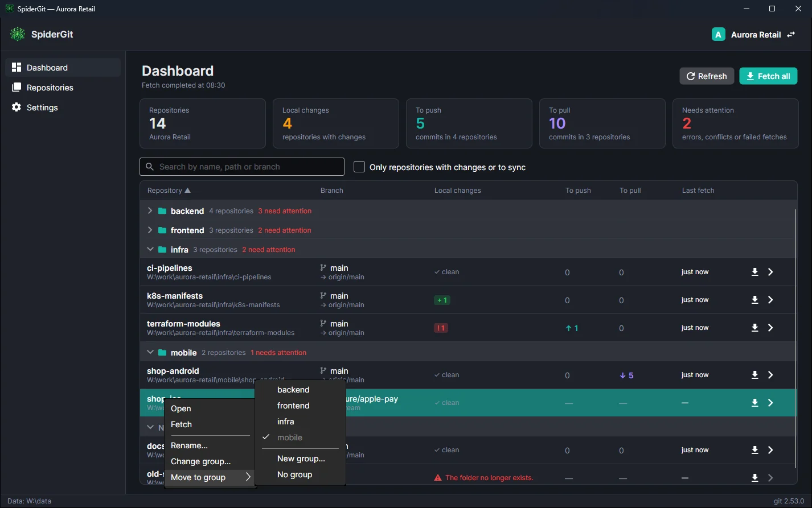Viewport: 812px width, 508px height.
Task: Click the repository search field
Action: [x=242, y=167]
